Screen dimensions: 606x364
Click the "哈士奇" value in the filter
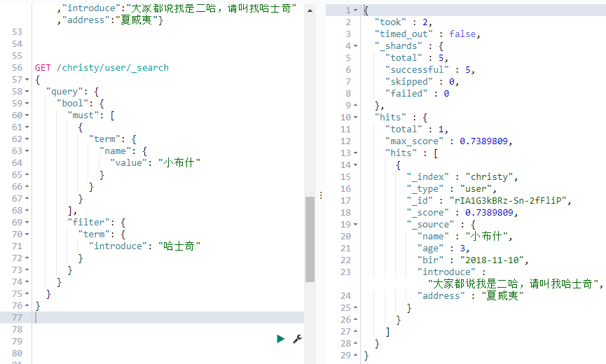179,246
